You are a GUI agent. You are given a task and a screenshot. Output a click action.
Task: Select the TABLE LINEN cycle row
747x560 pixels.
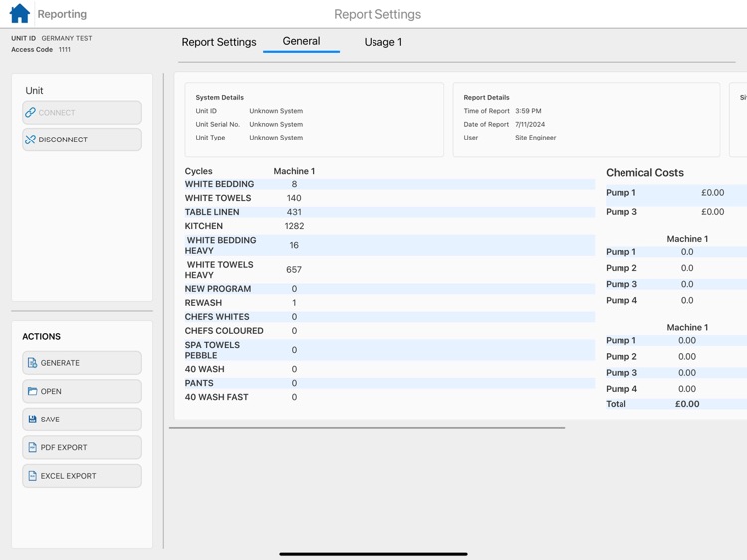click(x=389, y=212)
